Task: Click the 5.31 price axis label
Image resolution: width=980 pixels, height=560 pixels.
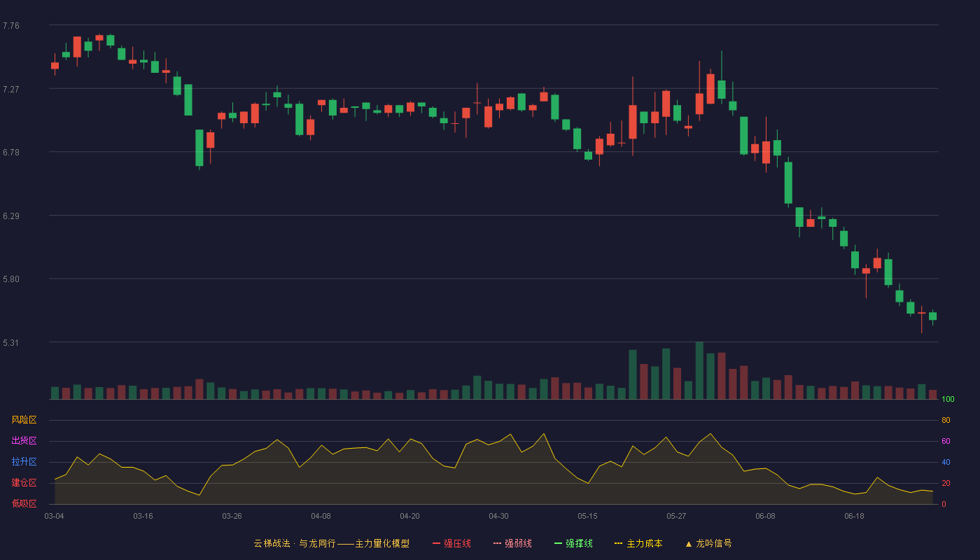Action: 11,343
